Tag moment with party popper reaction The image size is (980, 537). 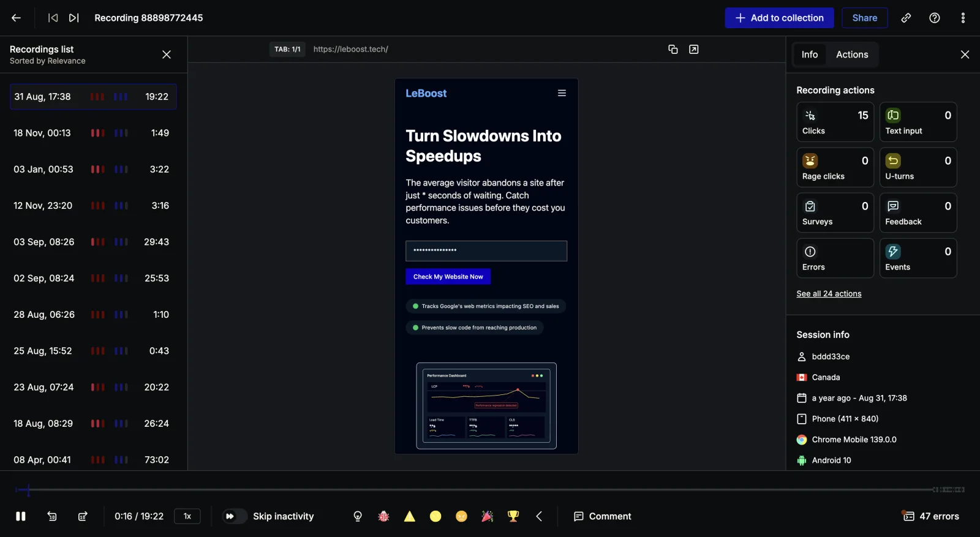click(x=488, y=516)
